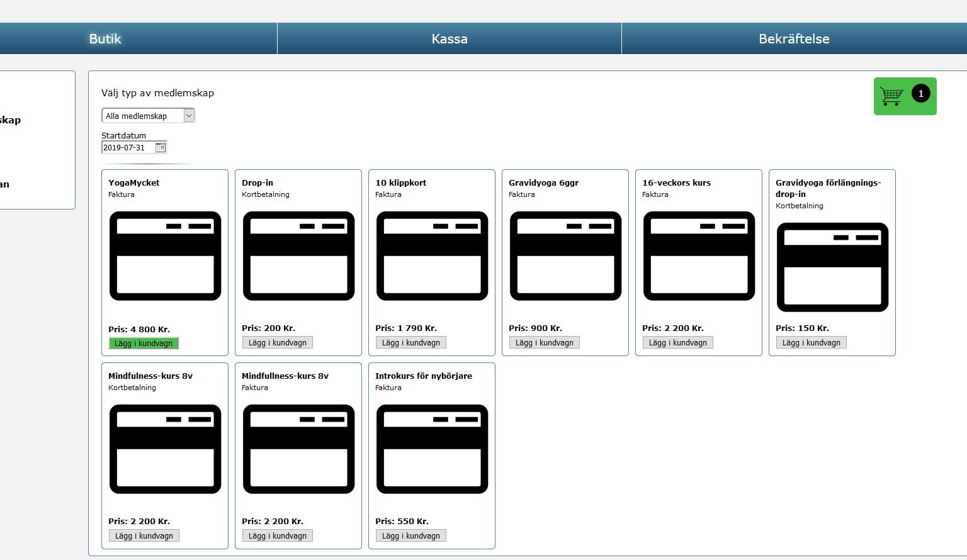This screenshot has width=967, height=560.
Task: Add Drop-in to the cart
Action: coord(277,343)
